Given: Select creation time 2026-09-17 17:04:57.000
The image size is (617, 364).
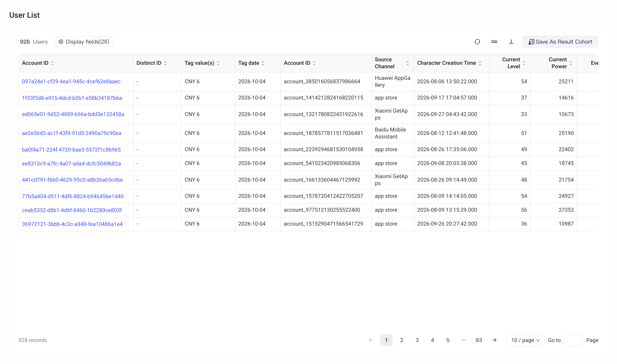Looking at the screenshot, I should (447, 98).
